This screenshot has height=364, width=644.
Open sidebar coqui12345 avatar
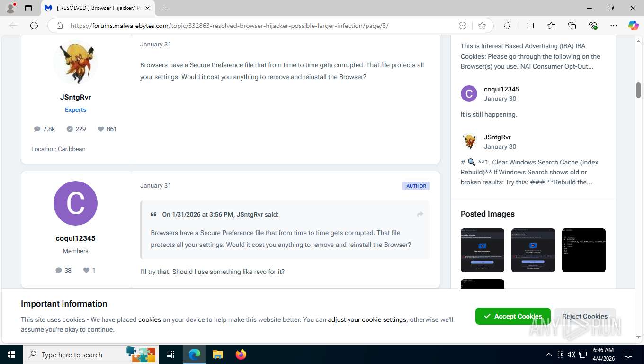pyautogui.click(x=469, y=94)
